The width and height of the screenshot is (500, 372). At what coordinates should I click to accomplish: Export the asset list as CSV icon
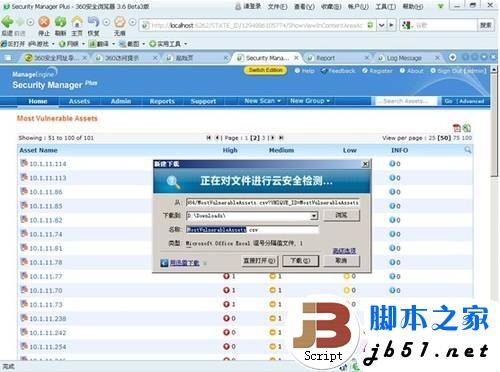tap(467, 128)
